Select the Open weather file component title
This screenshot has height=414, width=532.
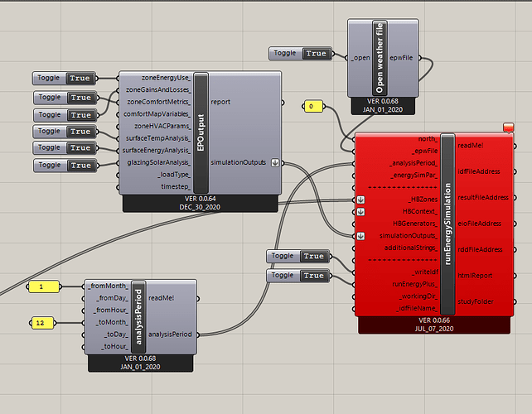pos(380,58)
